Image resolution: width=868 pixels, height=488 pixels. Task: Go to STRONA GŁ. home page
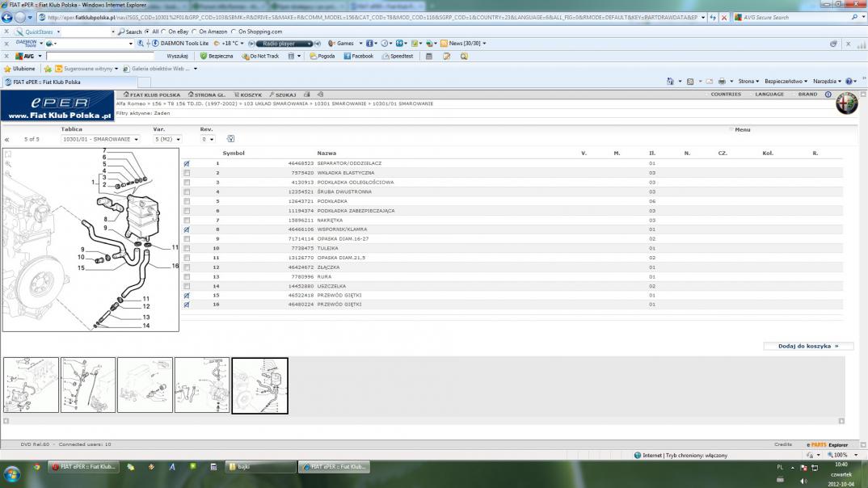pos(209,95)
